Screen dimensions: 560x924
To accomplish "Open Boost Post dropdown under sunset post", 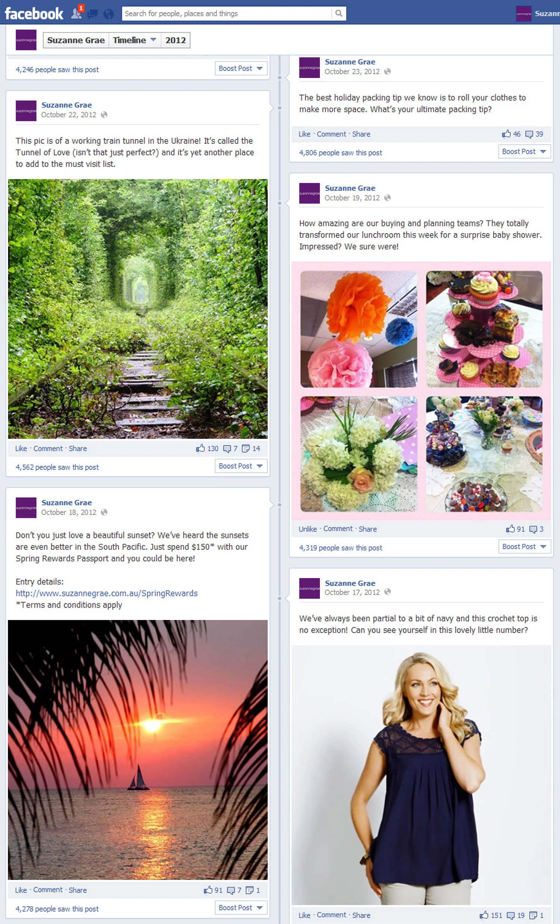I will click(241, 908).
